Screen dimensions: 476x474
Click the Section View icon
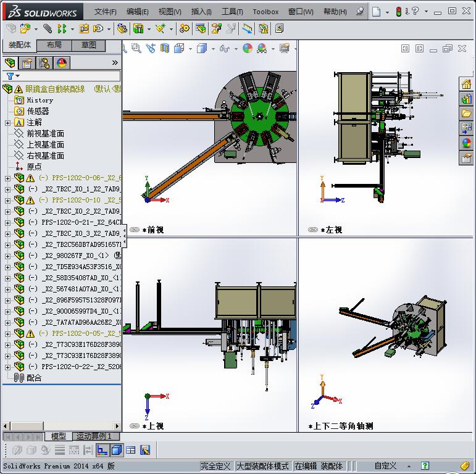165,49
